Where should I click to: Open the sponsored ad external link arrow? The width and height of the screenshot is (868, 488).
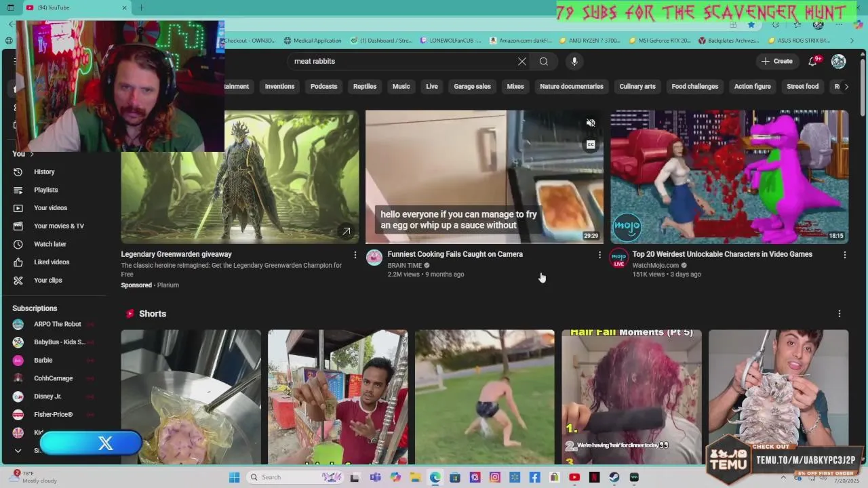pos(346,231)
